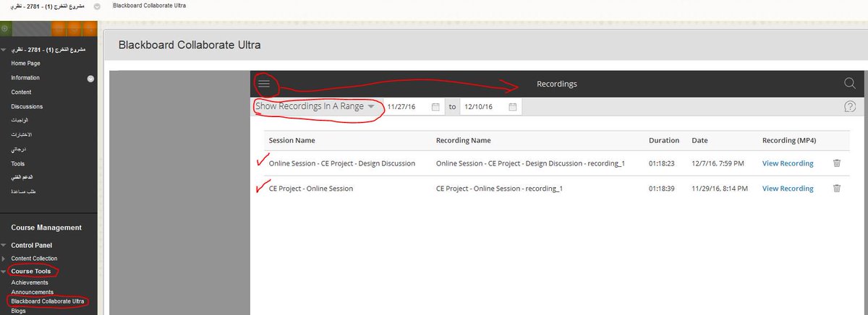
Task: Open Tools in course menu
Action: 18,164
